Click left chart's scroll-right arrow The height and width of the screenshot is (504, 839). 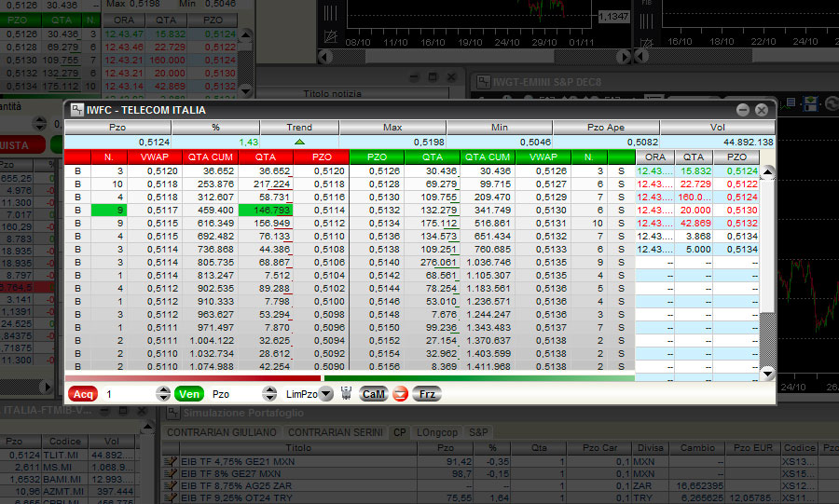(x=624, y=57)
